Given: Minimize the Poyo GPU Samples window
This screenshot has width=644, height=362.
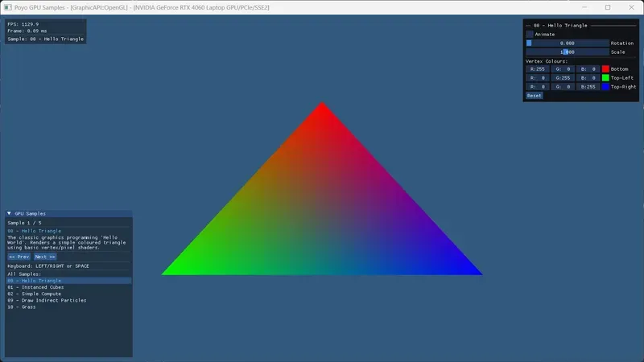Looking at the screenshot, I should [x=584, y=7].
